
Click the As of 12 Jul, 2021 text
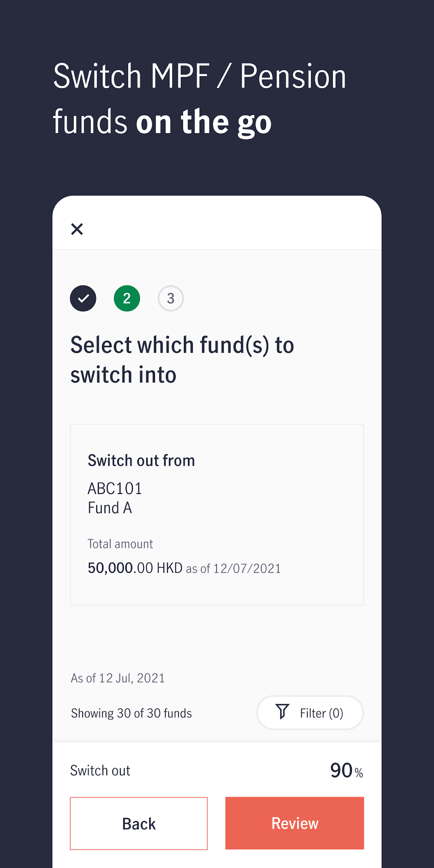click(x=117, y=678)
